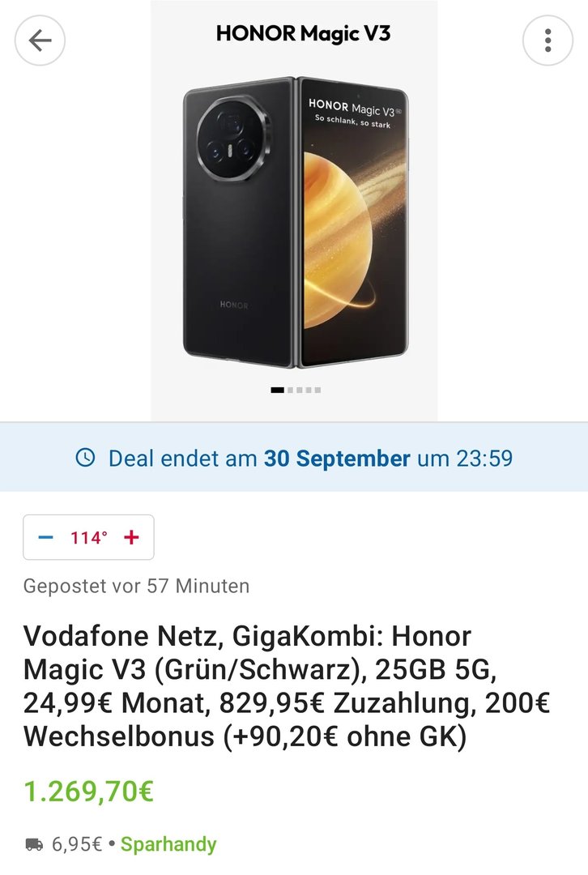Viewport: 588px width, 875px height.
Task: Jump to the last carousel image dot
Action: 317,390
